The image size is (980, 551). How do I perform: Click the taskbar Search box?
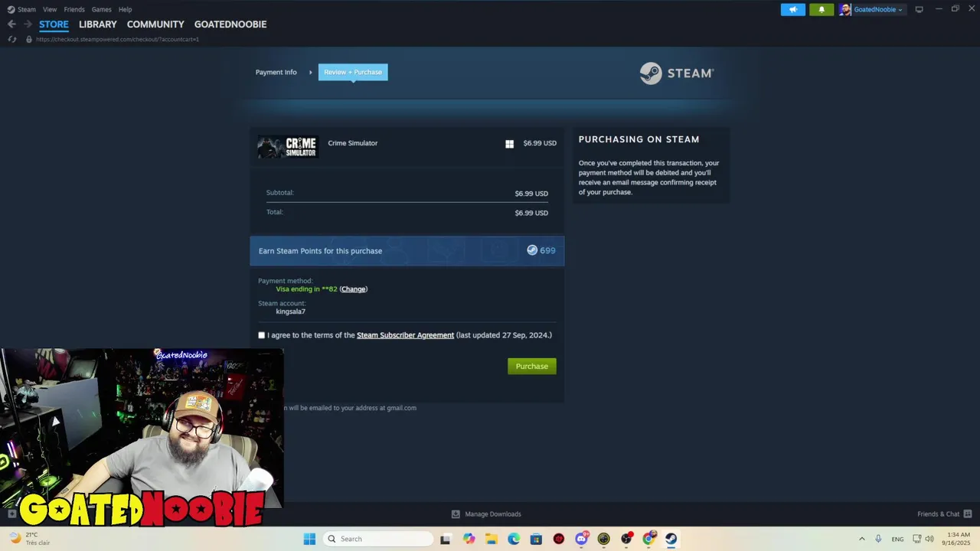[377, 539]
